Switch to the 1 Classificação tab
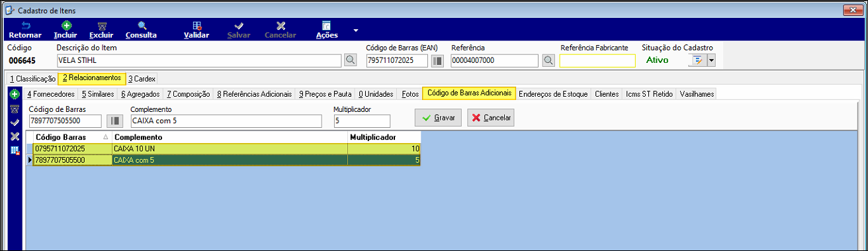This screenshot has width=868, height=251. click(x=32, y=78)
